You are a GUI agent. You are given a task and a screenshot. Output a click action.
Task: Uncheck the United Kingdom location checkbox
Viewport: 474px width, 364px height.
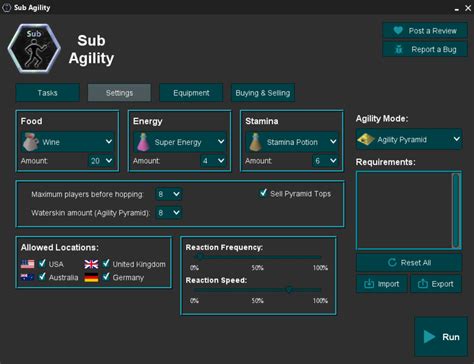(106, 263)
